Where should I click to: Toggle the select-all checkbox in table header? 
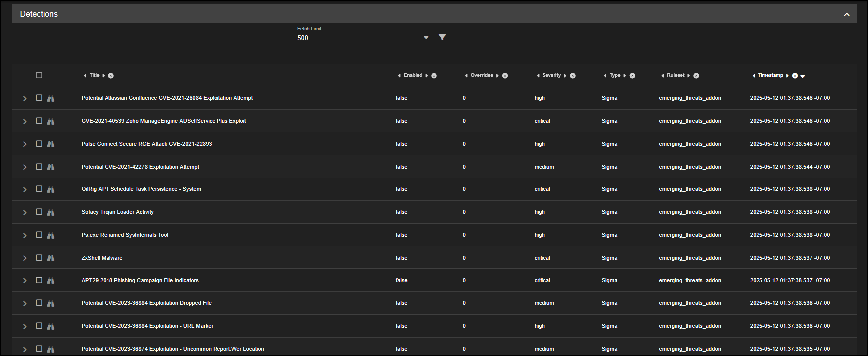coord(39,75)
